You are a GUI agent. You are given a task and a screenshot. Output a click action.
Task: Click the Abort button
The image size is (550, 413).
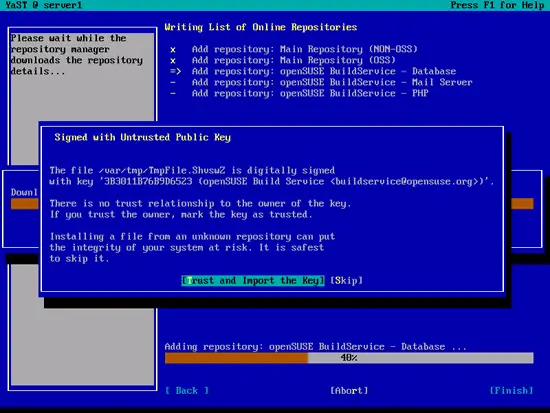(349, 391)
